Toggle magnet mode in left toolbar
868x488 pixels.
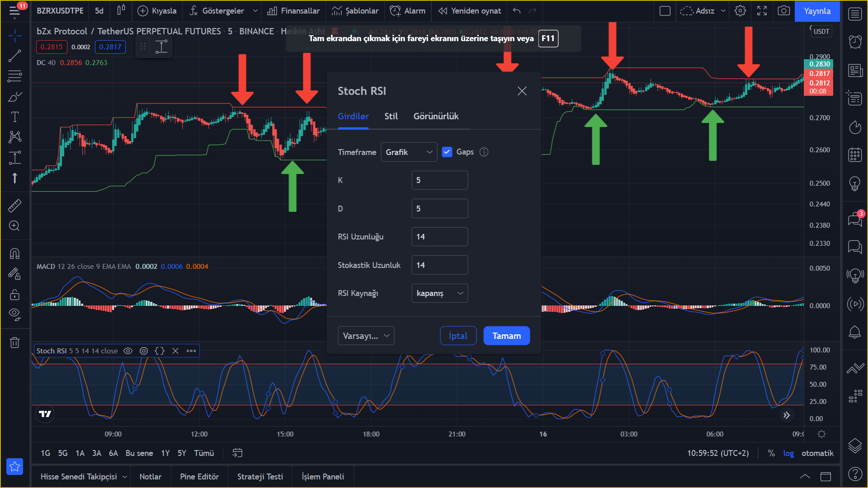(x=14, y=253)
